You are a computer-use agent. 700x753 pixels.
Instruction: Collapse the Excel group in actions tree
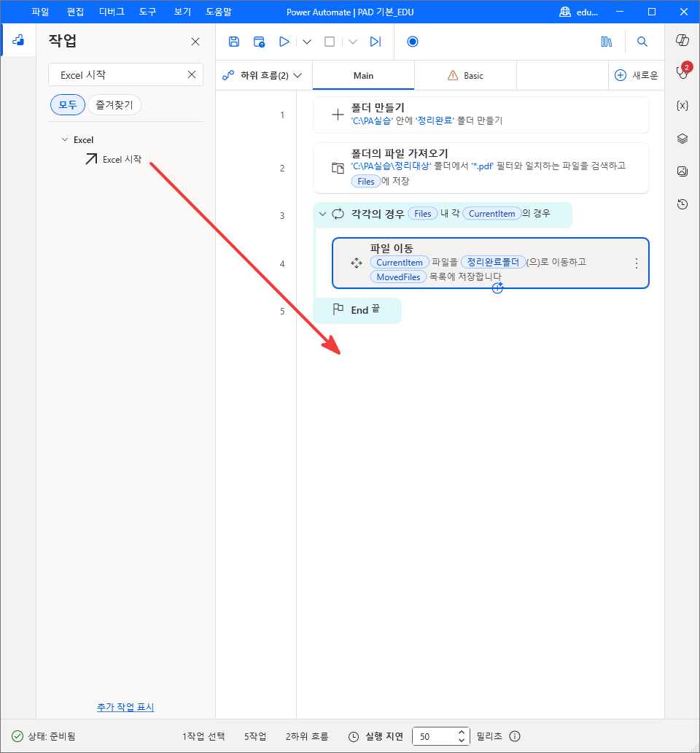coord(65,140)
